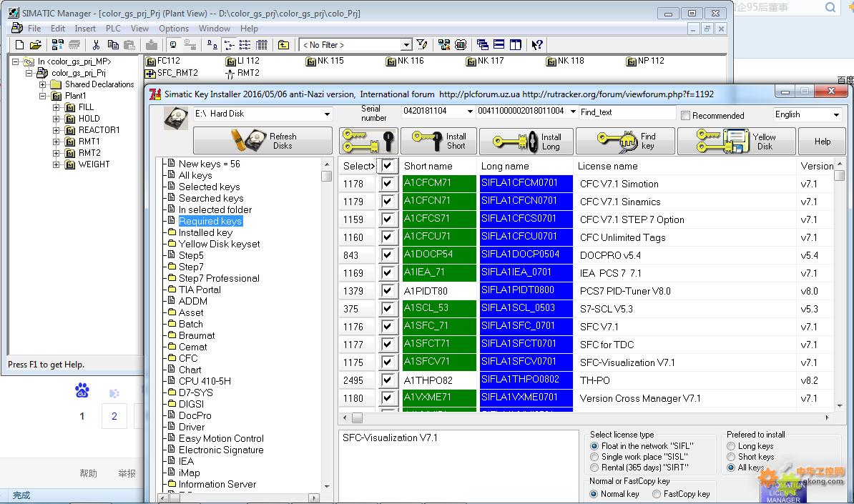Create new project via toolbar New icon
The width and height of the screenshot is (854, 504).
[x=19, y=44]
